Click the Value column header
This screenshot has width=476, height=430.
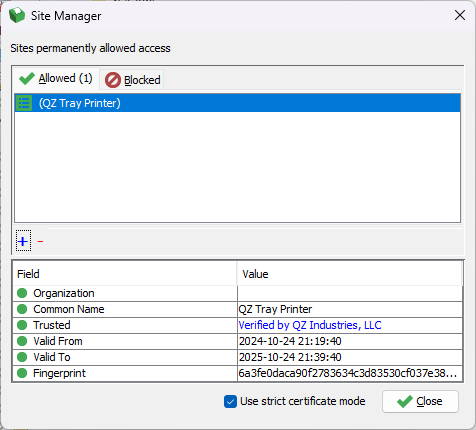350,274
